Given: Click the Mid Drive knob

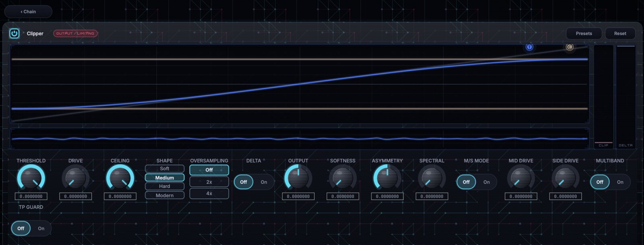Looking at the screenshot, I should click(x=521, y=177).
